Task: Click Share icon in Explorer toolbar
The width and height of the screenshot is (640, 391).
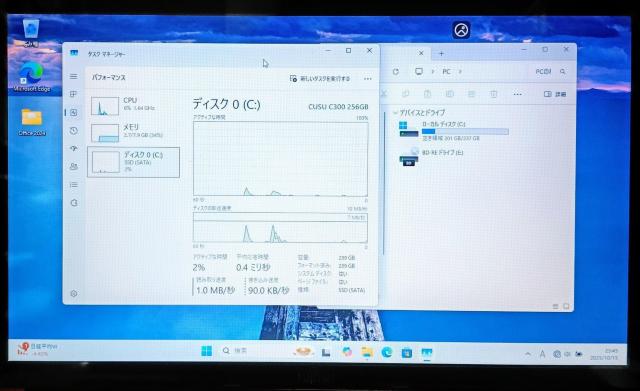Action: 471,94
